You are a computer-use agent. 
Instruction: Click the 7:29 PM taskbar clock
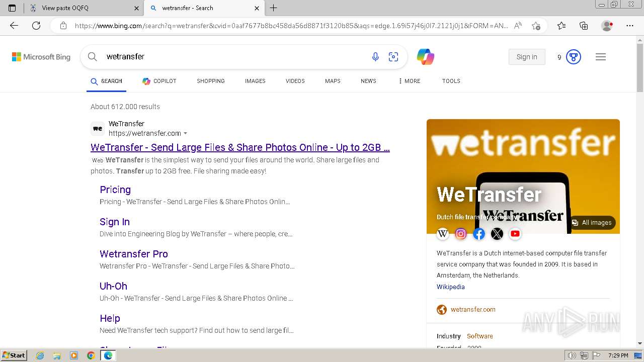tap(618, 355)
